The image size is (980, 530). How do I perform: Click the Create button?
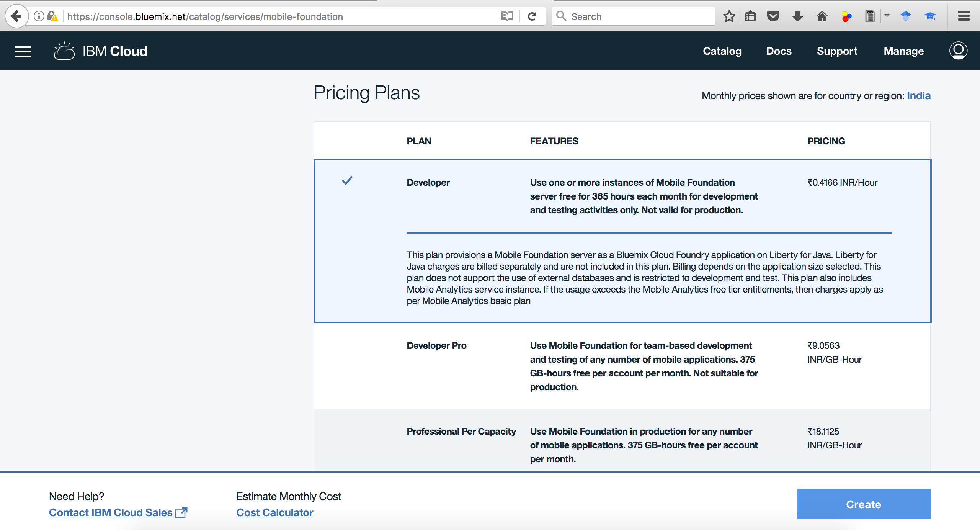coord(864,504)
